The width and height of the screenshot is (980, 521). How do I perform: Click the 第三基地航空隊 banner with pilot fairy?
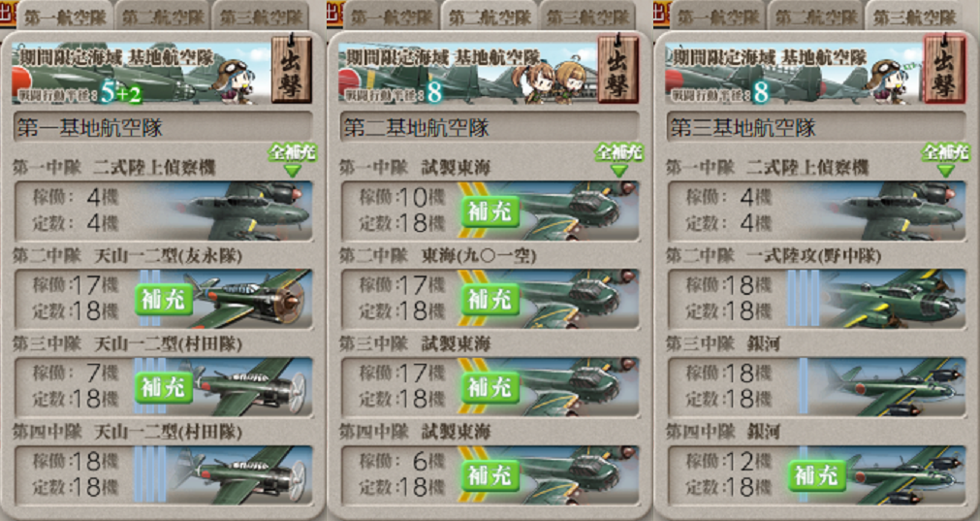(x=794, y=72)
